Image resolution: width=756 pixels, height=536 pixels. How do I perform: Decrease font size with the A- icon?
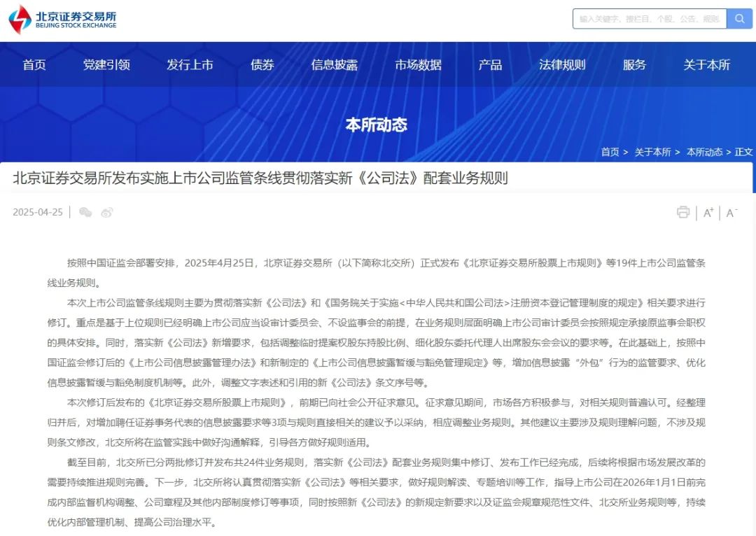click(x=732, y=212)
